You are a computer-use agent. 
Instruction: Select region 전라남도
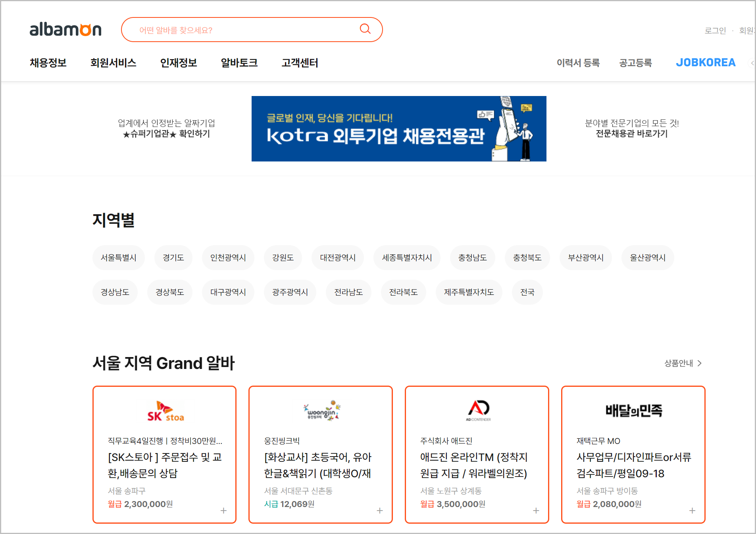[x=348, y=292]
